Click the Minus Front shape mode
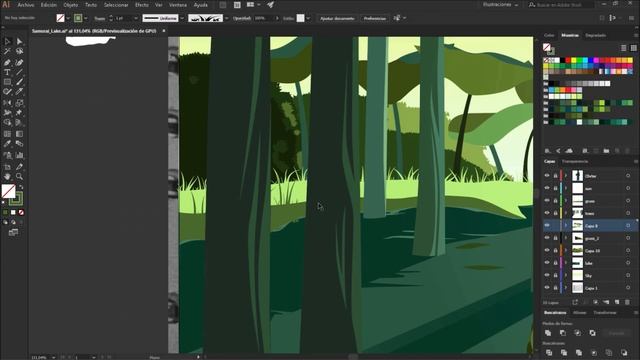 (x=563, y=333)
